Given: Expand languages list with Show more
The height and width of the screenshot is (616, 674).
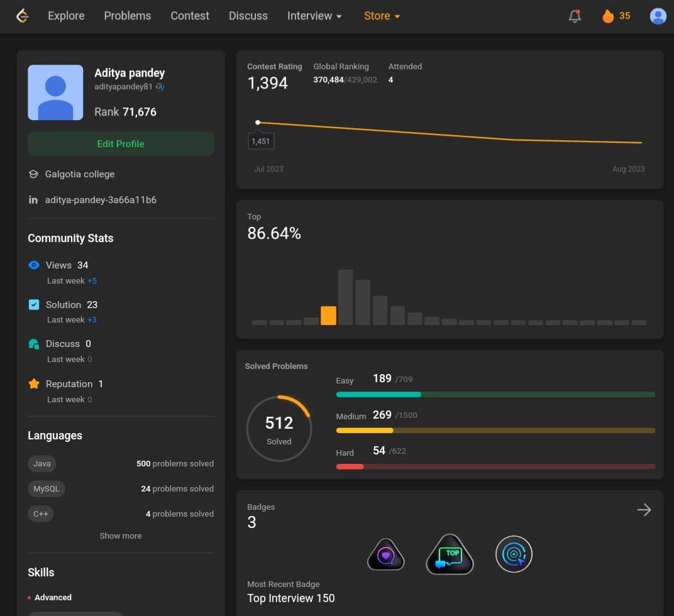Looking at the screenshot, I should 121,536.
